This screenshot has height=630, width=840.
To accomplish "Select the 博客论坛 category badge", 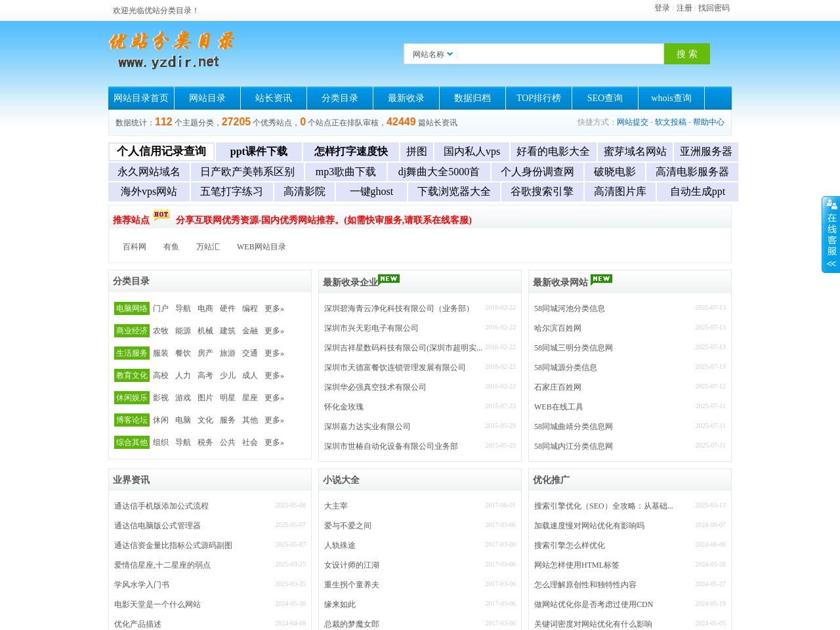I will 131,420.
